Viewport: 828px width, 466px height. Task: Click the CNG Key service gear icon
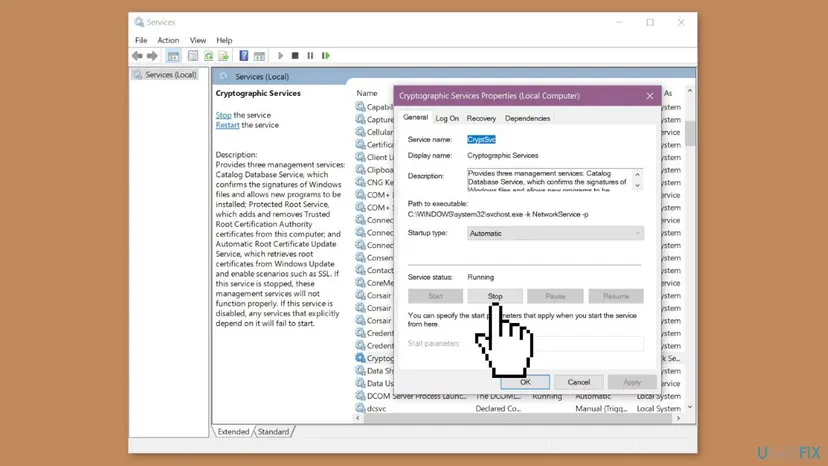360,182
